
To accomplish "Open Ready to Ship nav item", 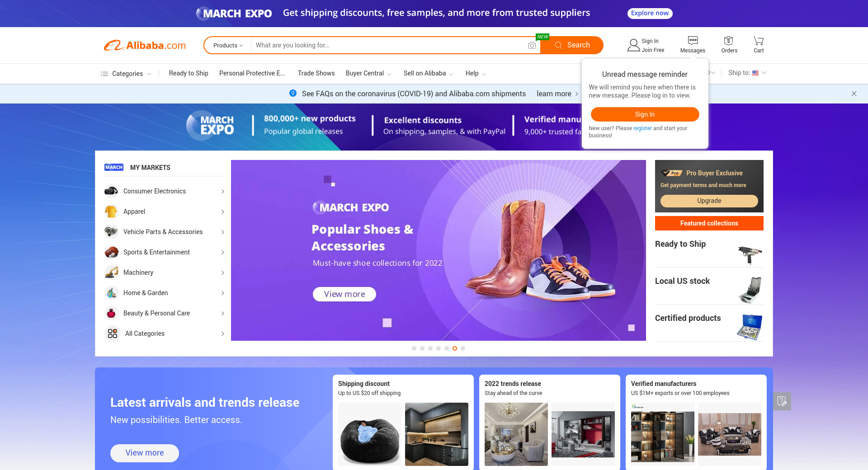I will tap(189, 73).
